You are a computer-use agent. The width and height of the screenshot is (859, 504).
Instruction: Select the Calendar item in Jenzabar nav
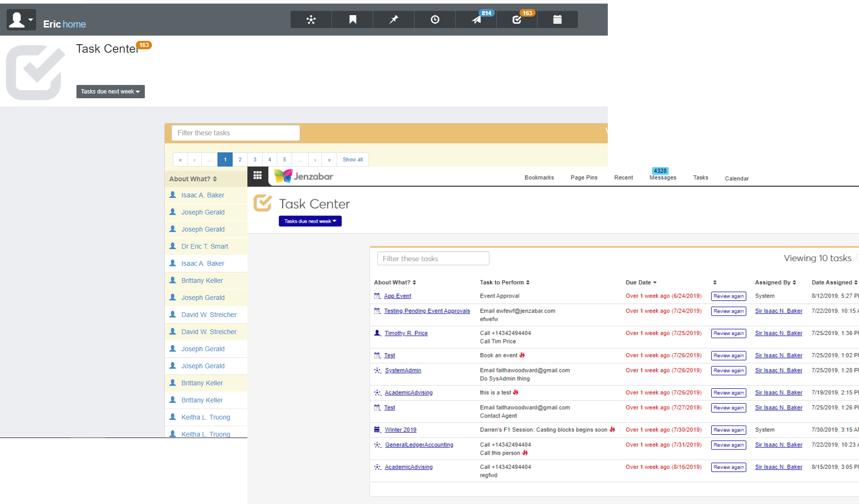(x=736, y=178)
